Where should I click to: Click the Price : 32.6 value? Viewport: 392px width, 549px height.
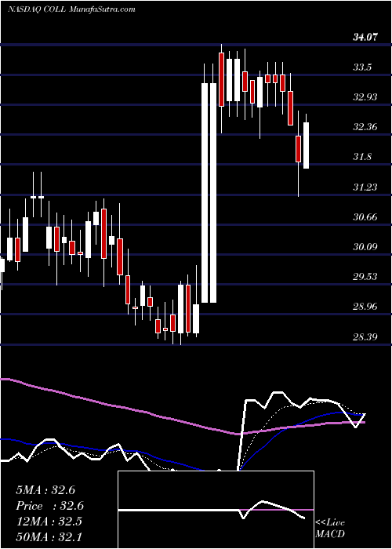50,506
